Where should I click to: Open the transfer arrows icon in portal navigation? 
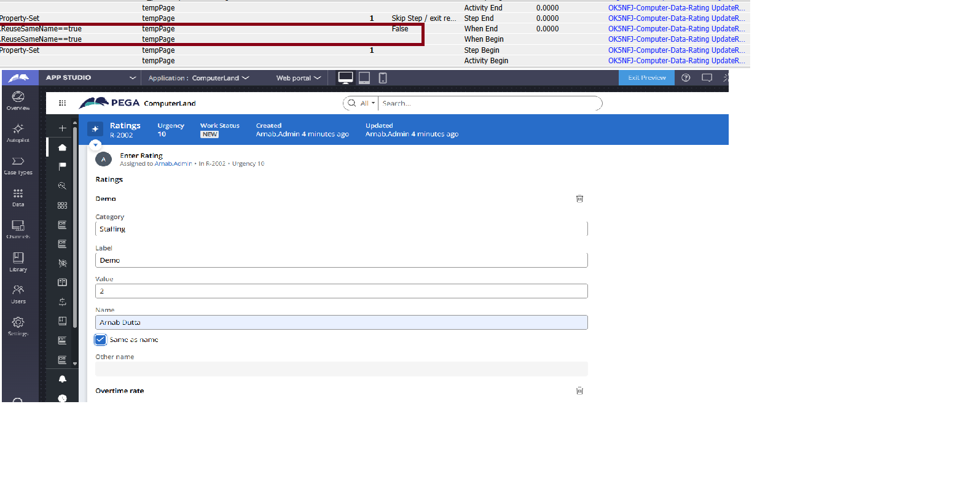tap(62, 301)
